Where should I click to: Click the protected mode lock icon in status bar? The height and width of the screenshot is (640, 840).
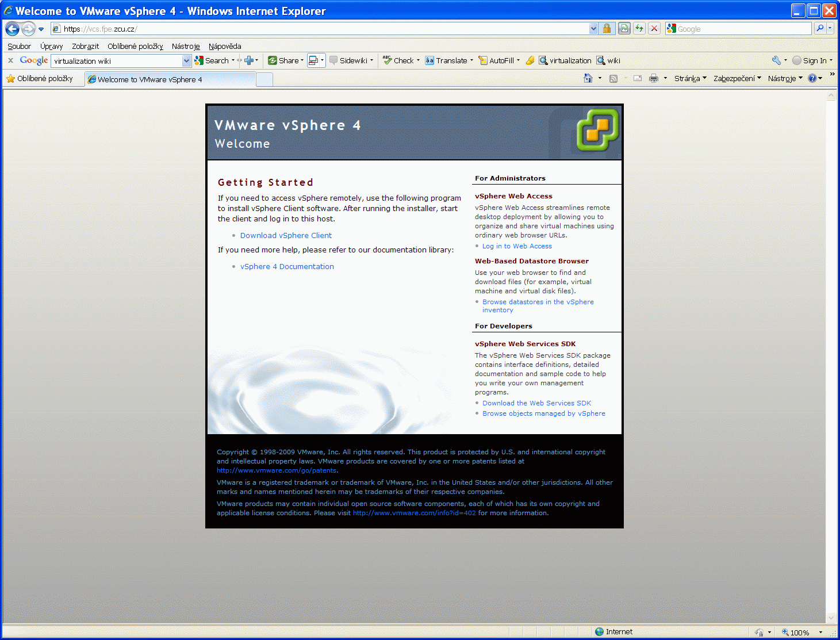(759, 632)
